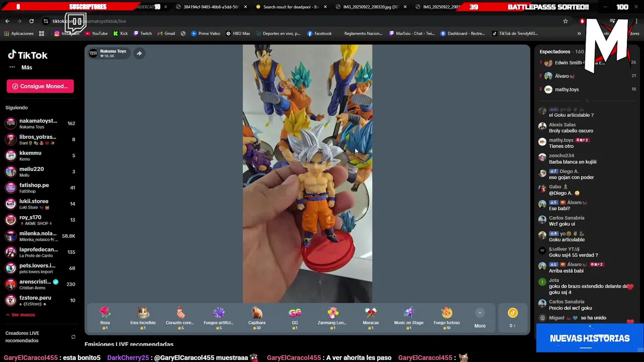
Task: Open the coin balance recharge icon
Action: (x=512, y=313)
